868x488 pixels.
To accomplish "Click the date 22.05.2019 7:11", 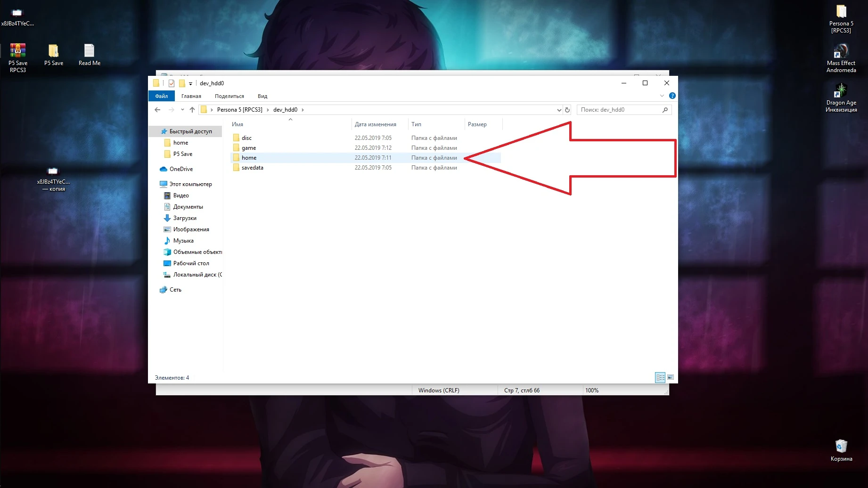I will click(x=373, y=158).
